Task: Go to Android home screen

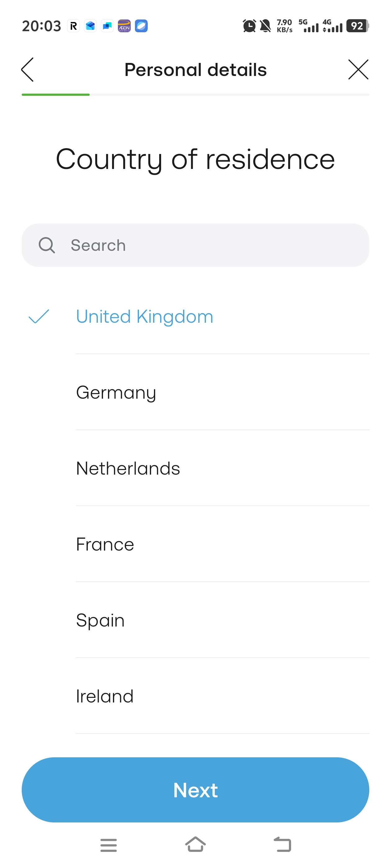Action: tap(195, 844)
